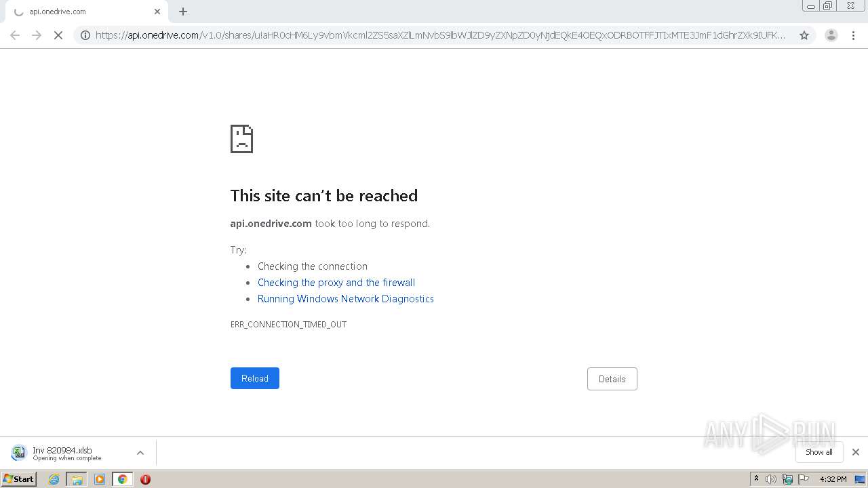Image resolution: width=868 pixels, height=488 pixels.
Task: Open the network tray icon
Action: (x=787, y=479)
